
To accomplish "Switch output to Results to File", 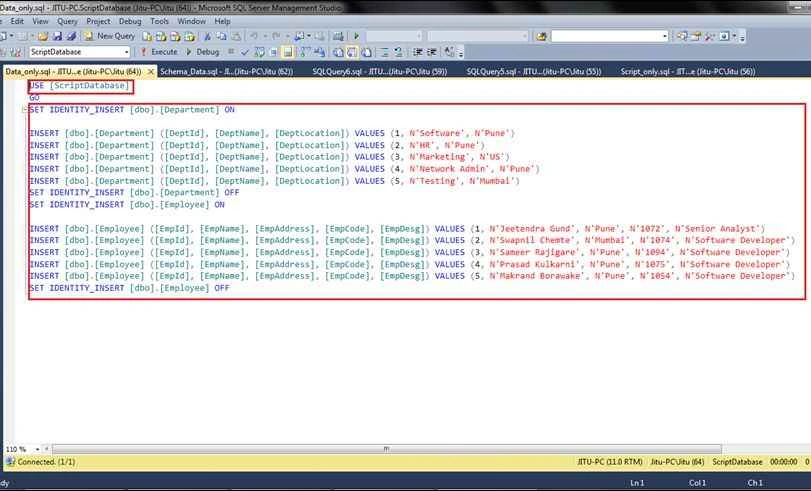I will 367,52.
